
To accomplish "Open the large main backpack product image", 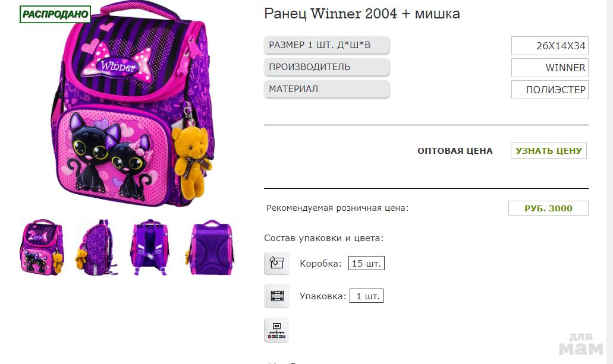I will pos(133,106).
